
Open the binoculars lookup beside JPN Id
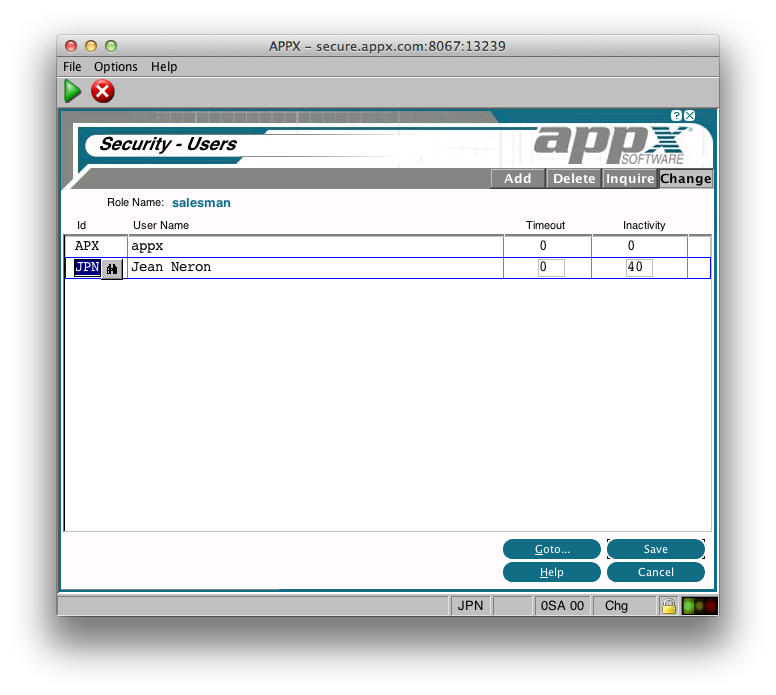click(x=112, y=268)
